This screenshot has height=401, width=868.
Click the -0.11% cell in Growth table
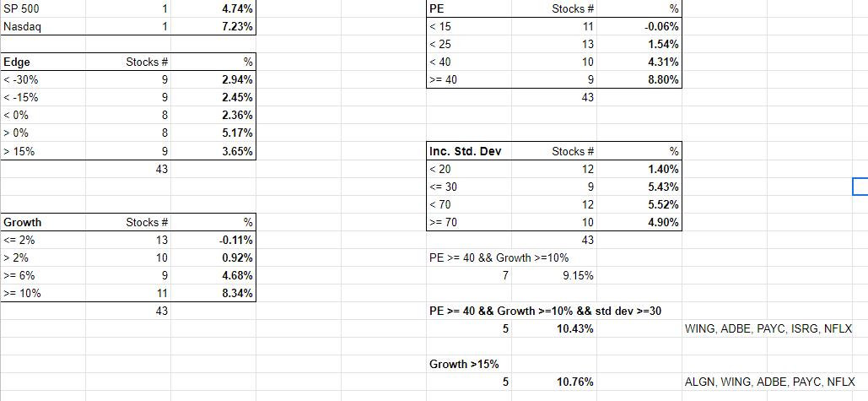point(214,240)
